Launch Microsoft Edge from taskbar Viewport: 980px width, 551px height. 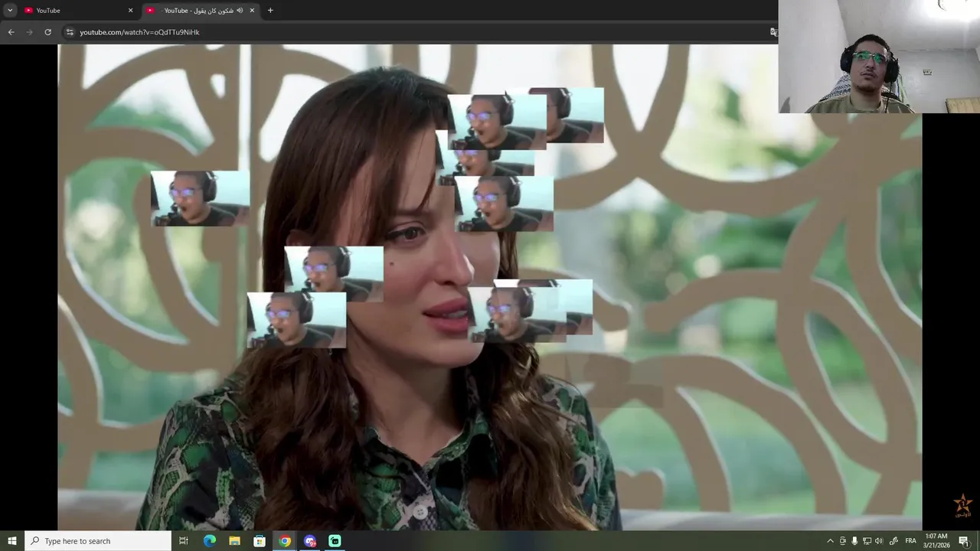[x=209, y=541]
